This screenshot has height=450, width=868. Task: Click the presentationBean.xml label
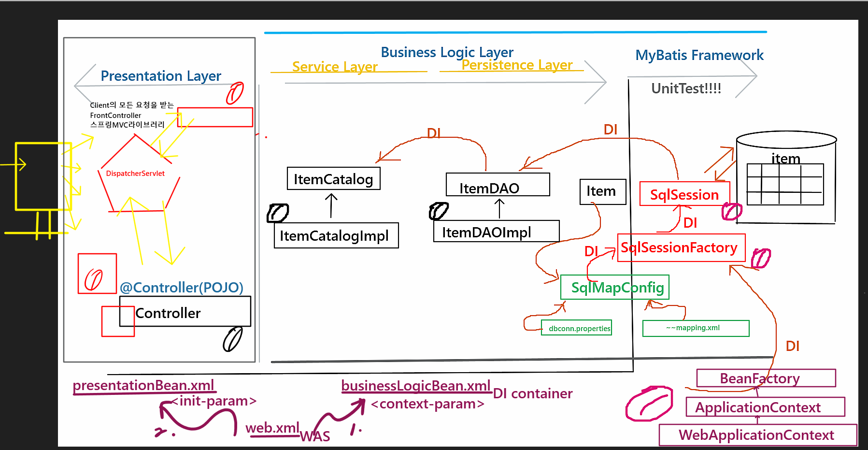143,385
